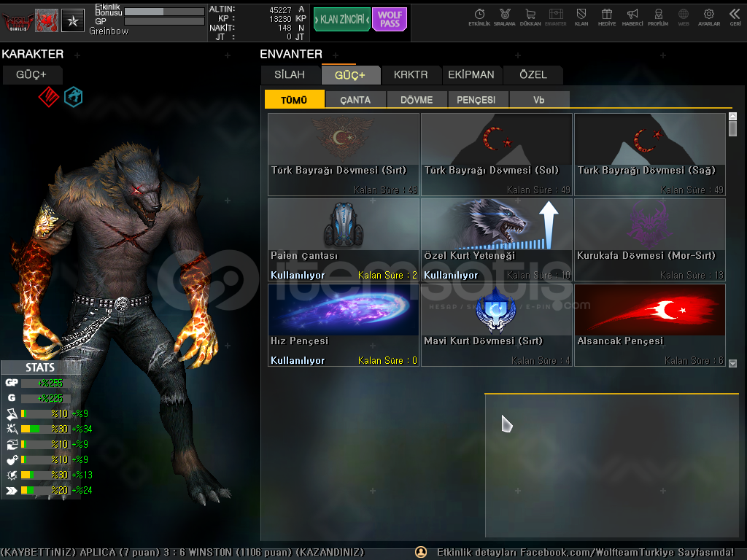Select the Paien Çantası backpack item

344,240
